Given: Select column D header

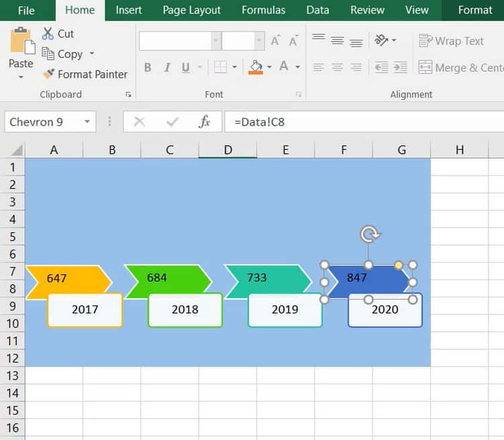Looking at the screenshot, I should coord(228,150).
